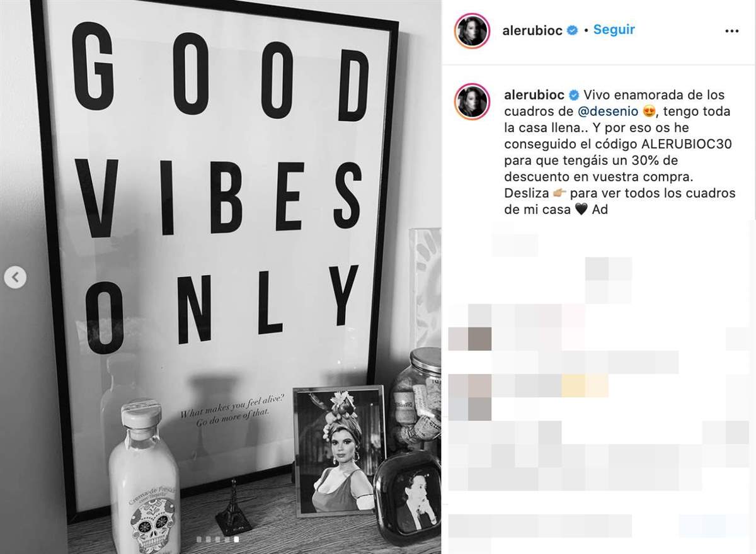Jump to third carousel dot indicator
Image resolution: width=756 pixels, height=554 pixels.
coord(217,539)
